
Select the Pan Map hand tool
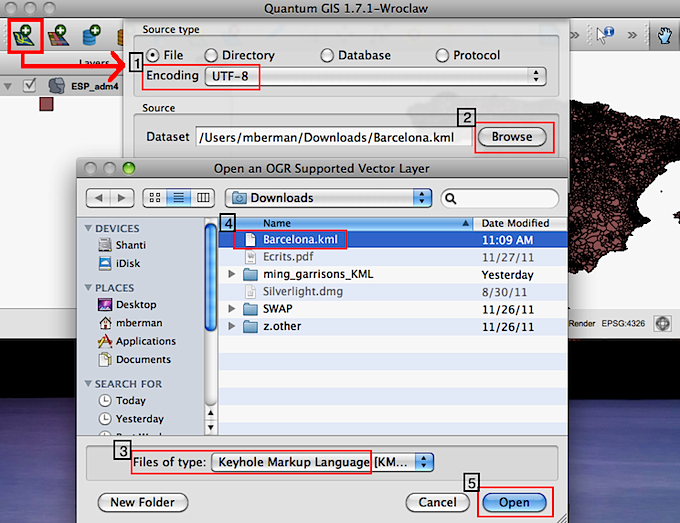click(x=664, y=36)
